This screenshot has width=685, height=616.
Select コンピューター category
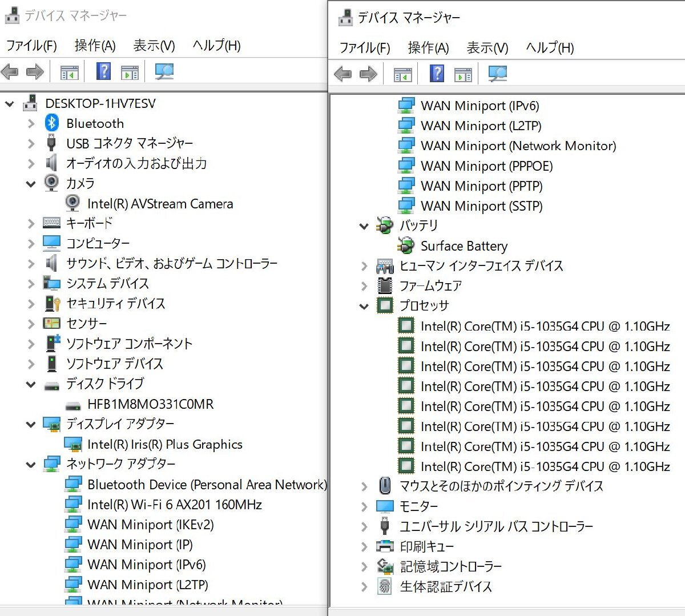[x=98, y=244]
